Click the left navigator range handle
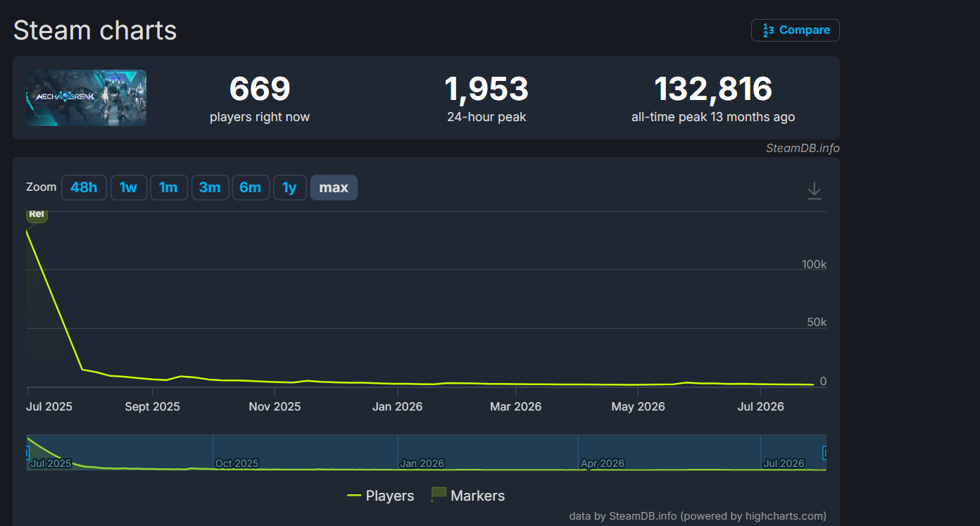This screenshot has height=526, width=980. 27,452
